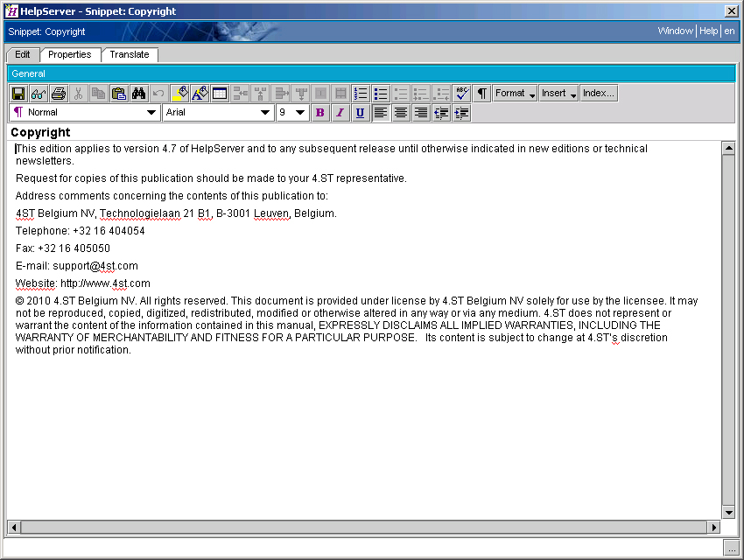
Task: Click the 'E-mail: support@4st.com' line
Action: pos(77,266)
